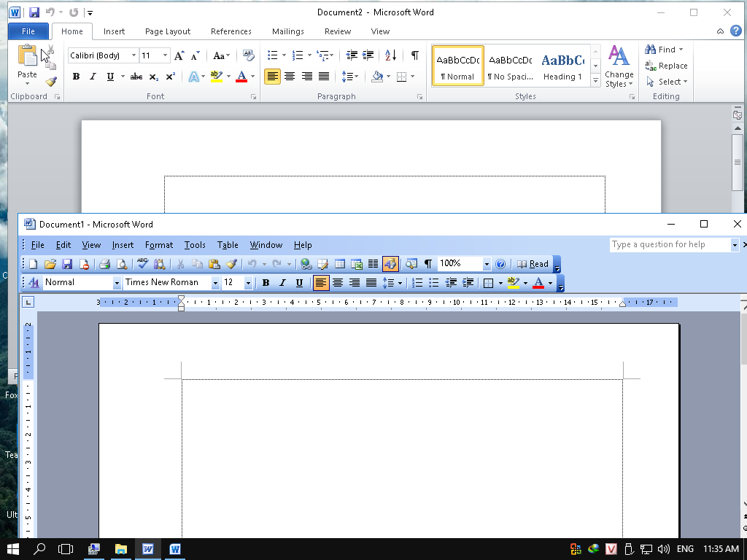Image resolution: width=747 pixels, height=560 pixels.
Task: Save Document2 from Quick Access Toolbar
Action: coord(34,12)
